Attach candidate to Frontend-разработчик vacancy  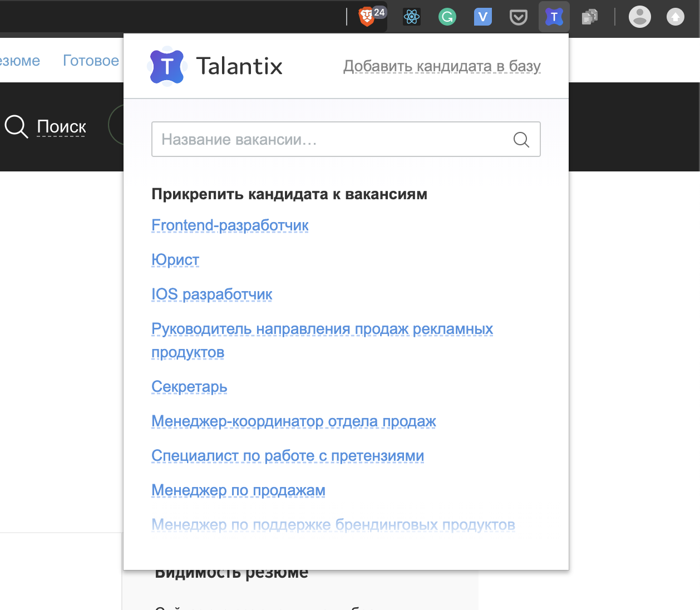(230, 225)
